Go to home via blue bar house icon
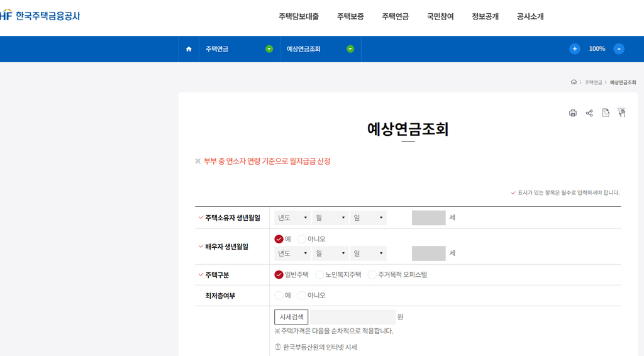Screen dimensions: 644x356 coord(189,49)
